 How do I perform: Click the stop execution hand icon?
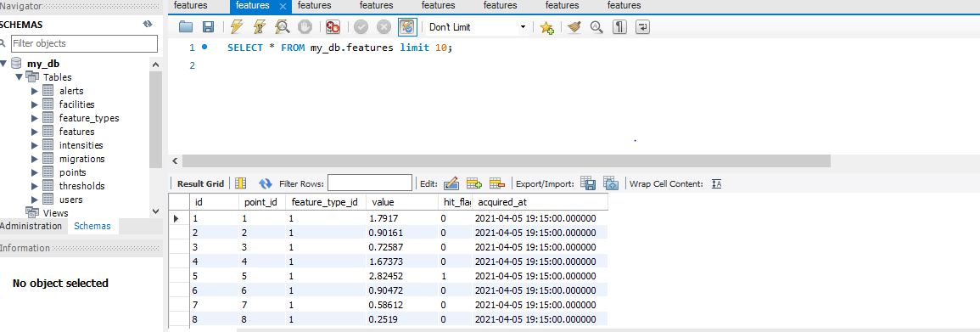click(x=305, y=27)
